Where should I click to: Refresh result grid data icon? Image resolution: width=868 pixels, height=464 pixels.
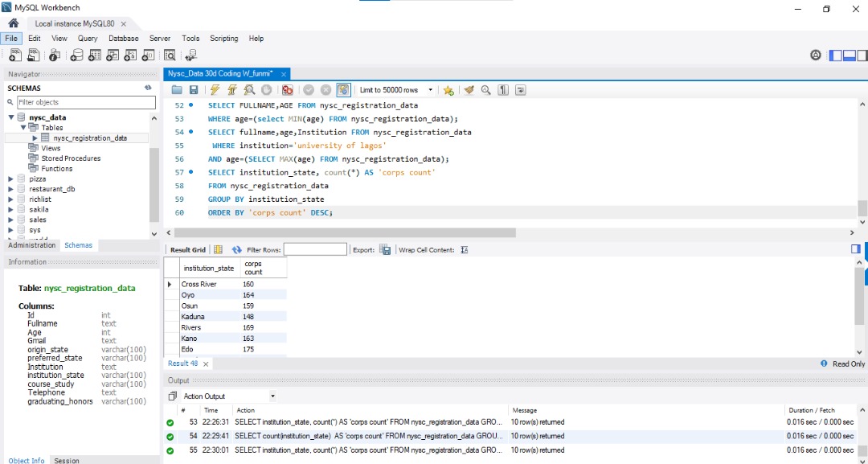pos(237,250)
